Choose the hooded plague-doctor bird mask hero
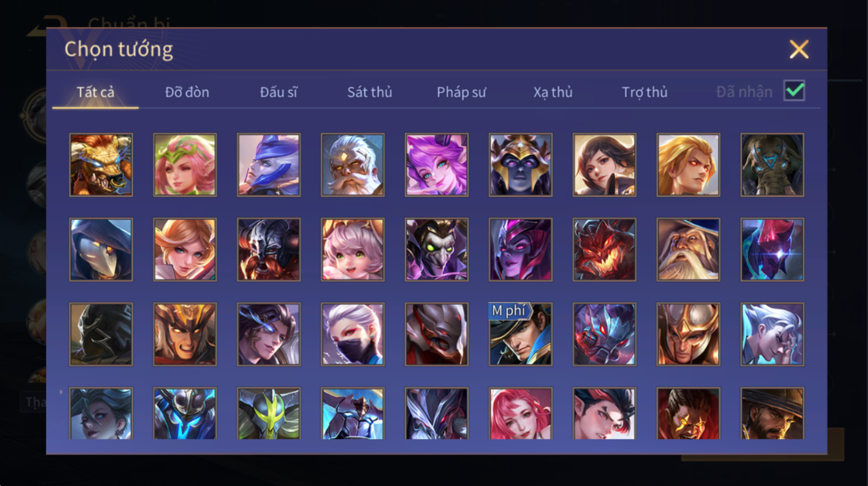 point(101,249)
